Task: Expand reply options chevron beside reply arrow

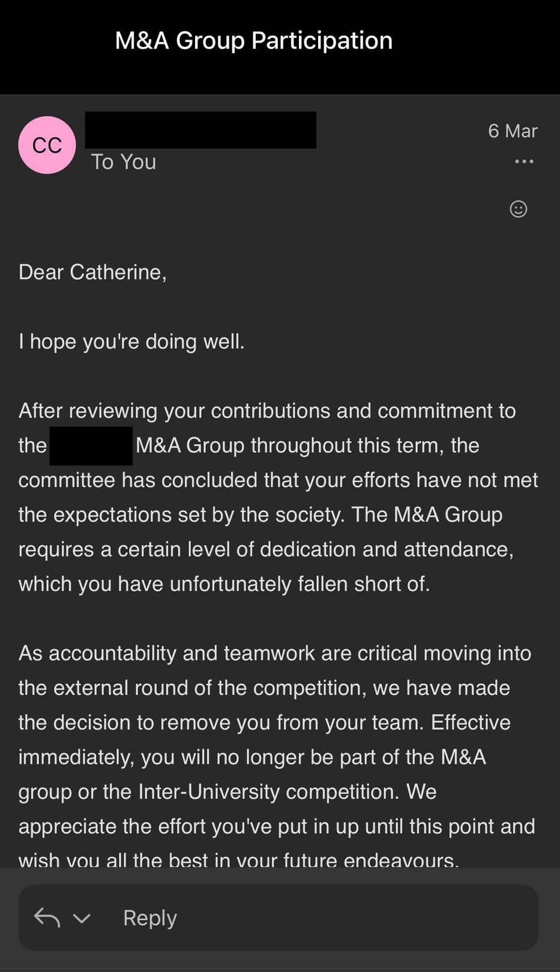Action: point(82,918)
